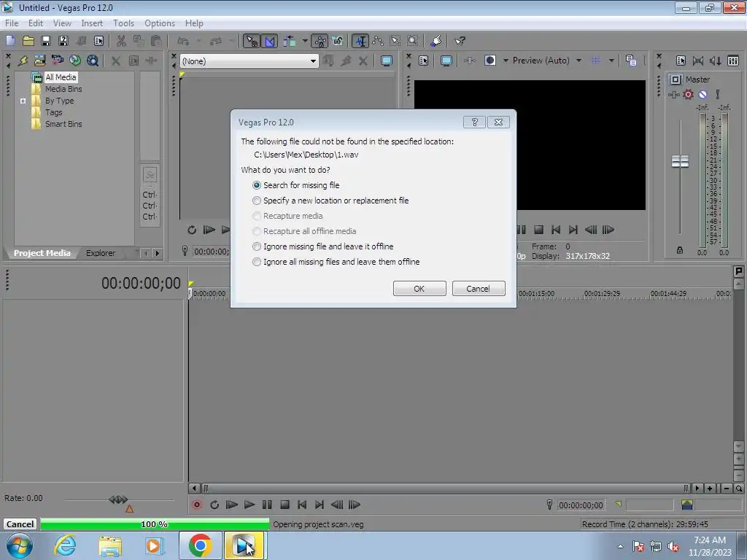Viewport: 747px width, 560px height.
Task: Click the green project loading progress bar
Action: 155,524
